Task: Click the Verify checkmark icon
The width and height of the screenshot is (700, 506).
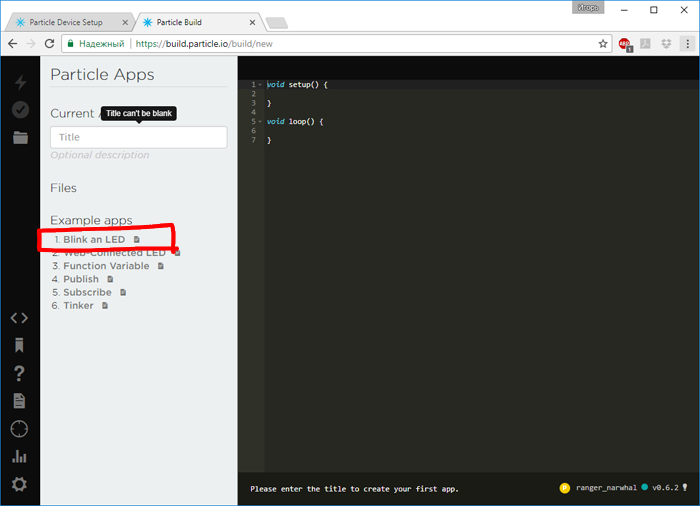Action: tap(20, 109)
